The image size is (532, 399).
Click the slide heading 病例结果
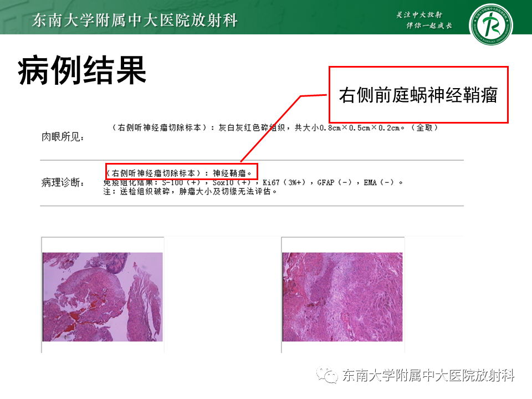click(x=82, y=70)
